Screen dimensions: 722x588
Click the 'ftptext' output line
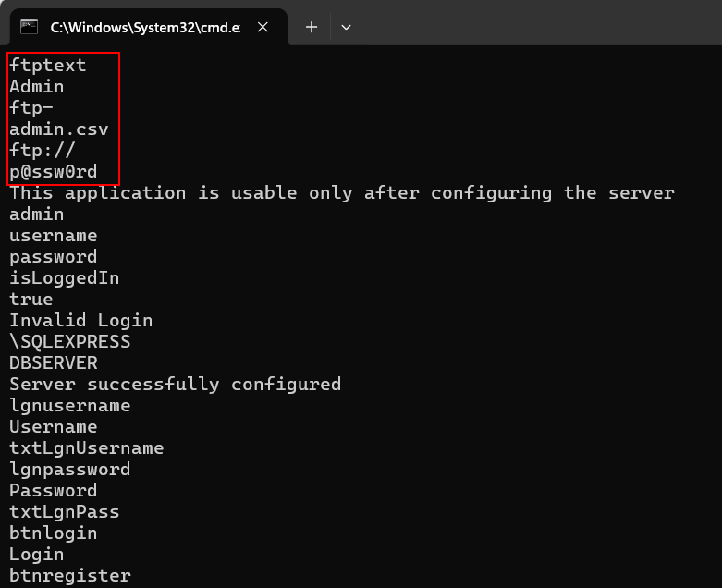point(48,66)
